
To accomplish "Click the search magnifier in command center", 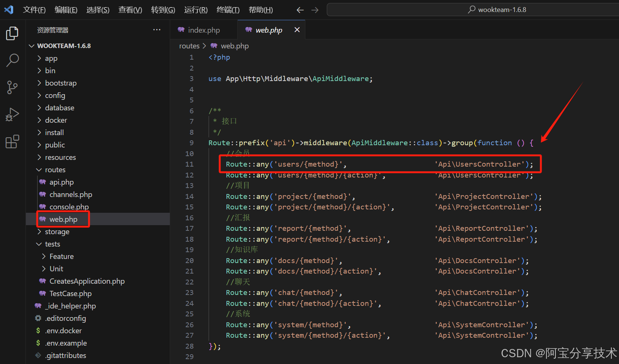I will (472, 9).
